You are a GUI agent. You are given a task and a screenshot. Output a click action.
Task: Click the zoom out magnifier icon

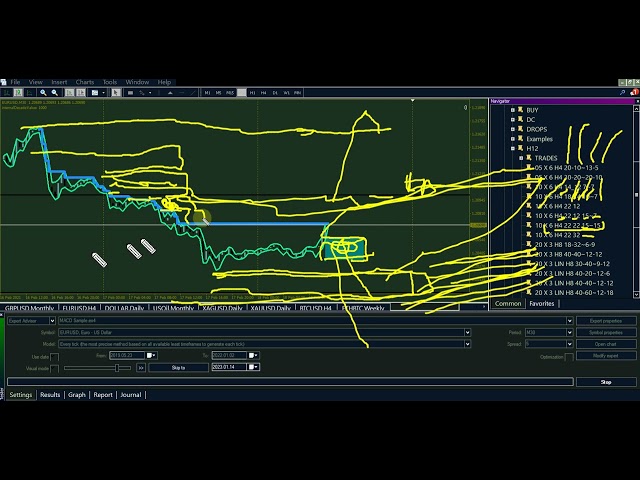tap(55, 93)
